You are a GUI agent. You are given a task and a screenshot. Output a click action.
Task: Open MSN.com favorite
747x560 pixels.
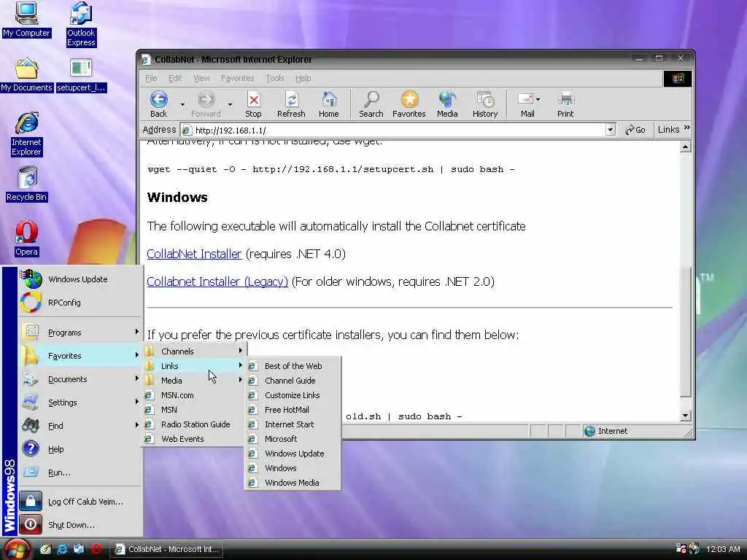[194, 394]
